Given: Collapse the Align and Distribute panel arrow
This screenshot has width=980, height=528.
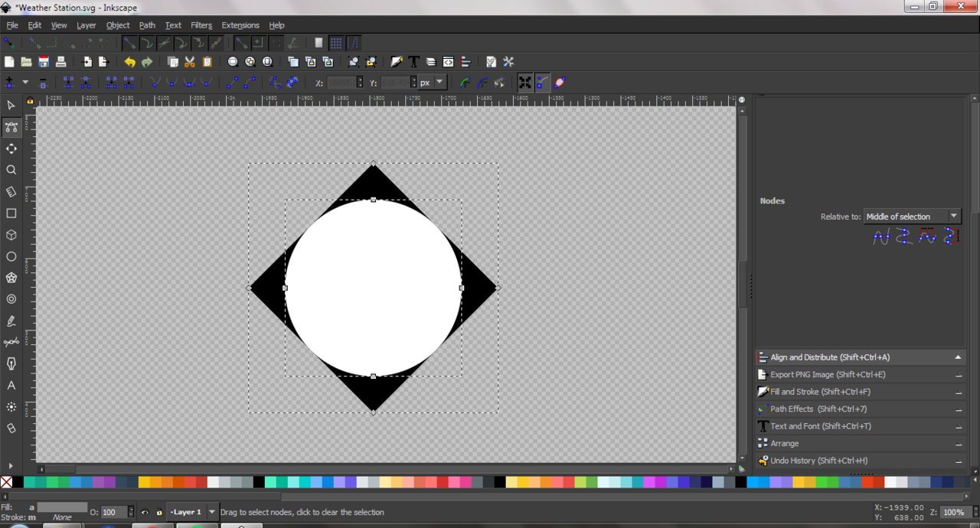Looking at the screenshot, I should (958, 357).
